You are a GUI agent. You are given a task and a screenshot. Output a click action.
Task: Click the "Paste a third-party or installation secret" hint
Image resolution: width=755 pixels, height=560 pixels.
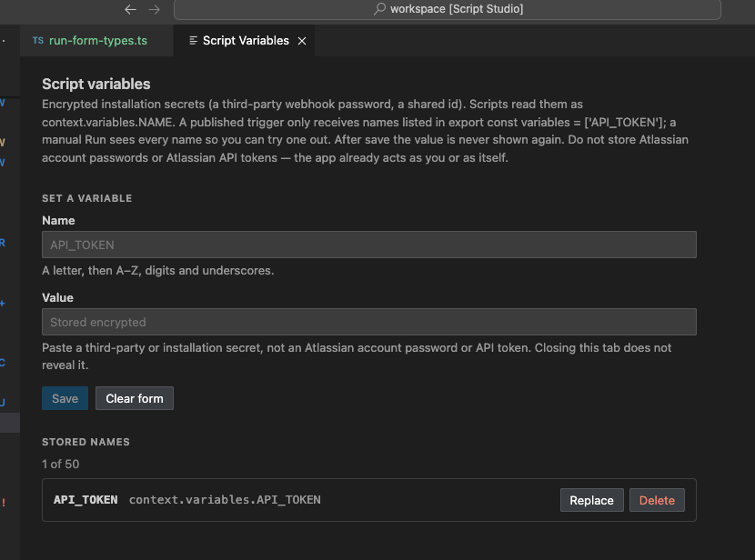coord(357,356)
